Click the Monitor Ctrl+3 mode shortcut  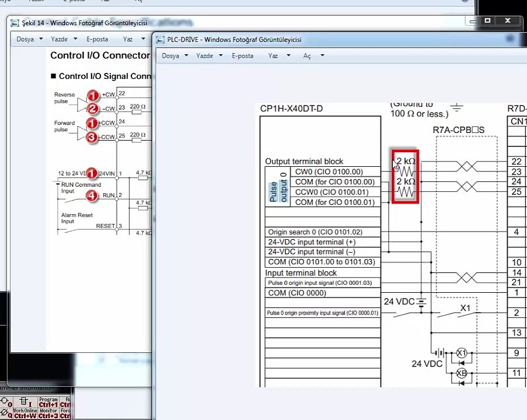48,413
